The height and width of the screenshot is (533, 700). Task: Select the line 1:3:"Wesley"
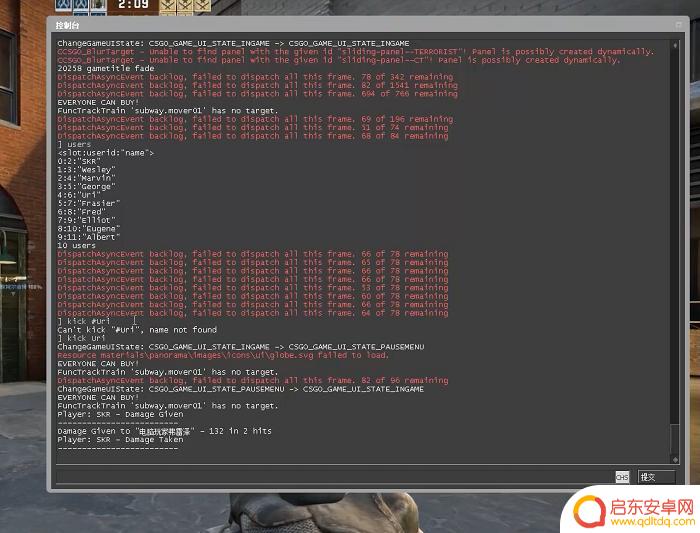86,170
